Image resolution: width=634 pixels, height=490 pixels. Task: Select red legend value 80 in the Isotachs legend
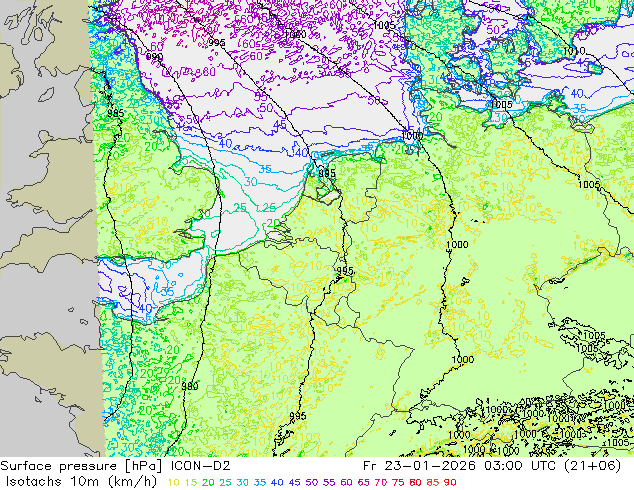(416, 482)
